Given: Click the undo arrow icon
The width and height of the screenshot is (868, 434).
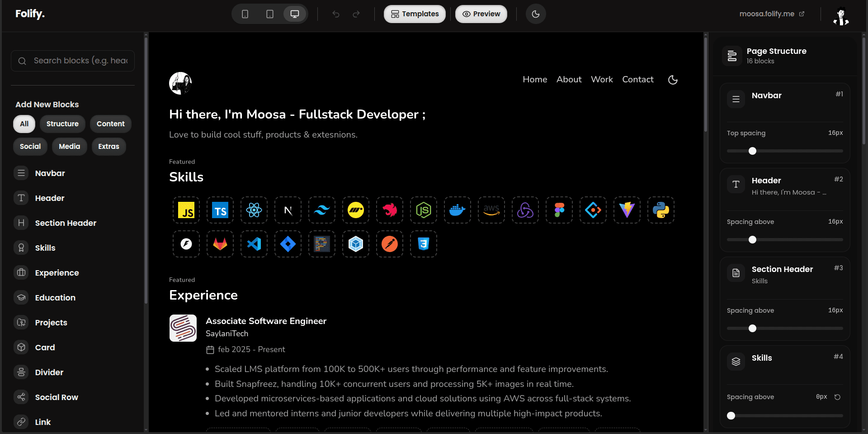Looking at the screenshot, I should (x=336, y=14).
